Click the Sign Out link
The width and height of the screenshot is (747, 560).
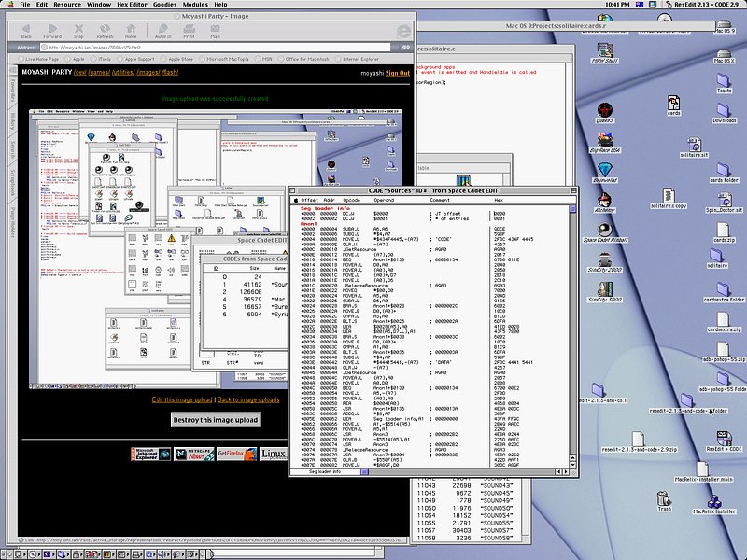coord(398,73)
